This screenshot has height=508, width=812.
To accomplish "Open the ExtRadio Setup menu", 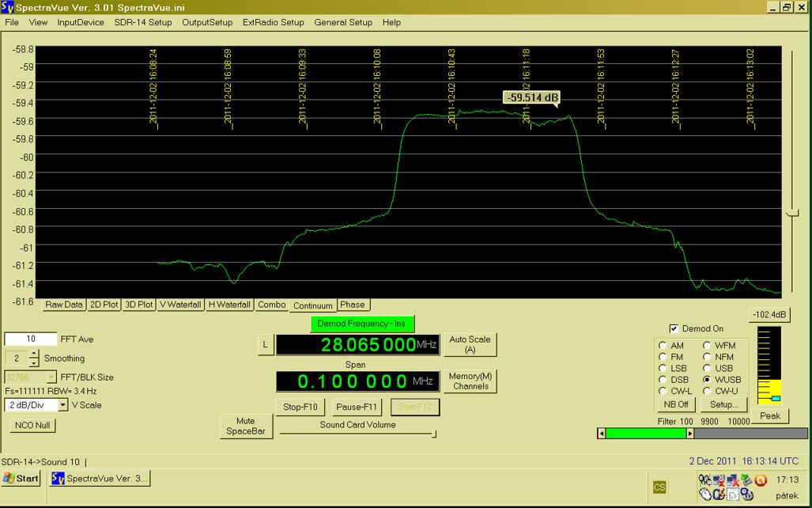I will tap(273, 22).
